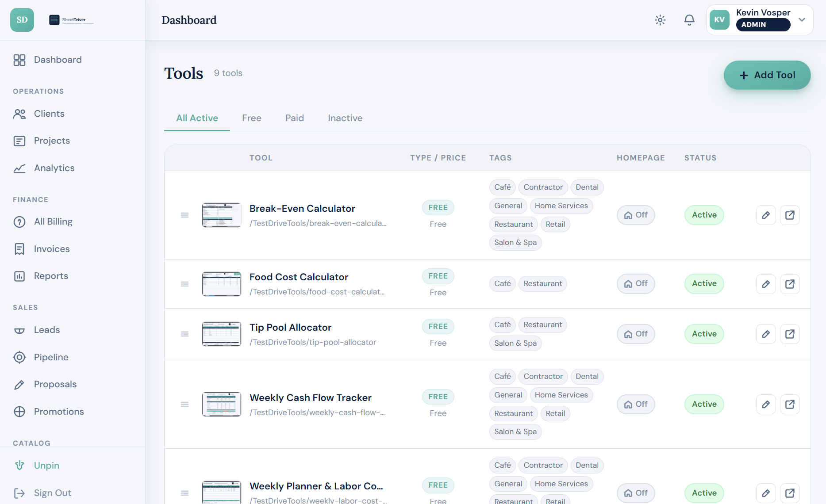This screenshot has width=826, height=504.
Task: Grab the Weekly Cash Flow Tracker reorder handle
Action: pyautogui.click(x=185, y=405)
